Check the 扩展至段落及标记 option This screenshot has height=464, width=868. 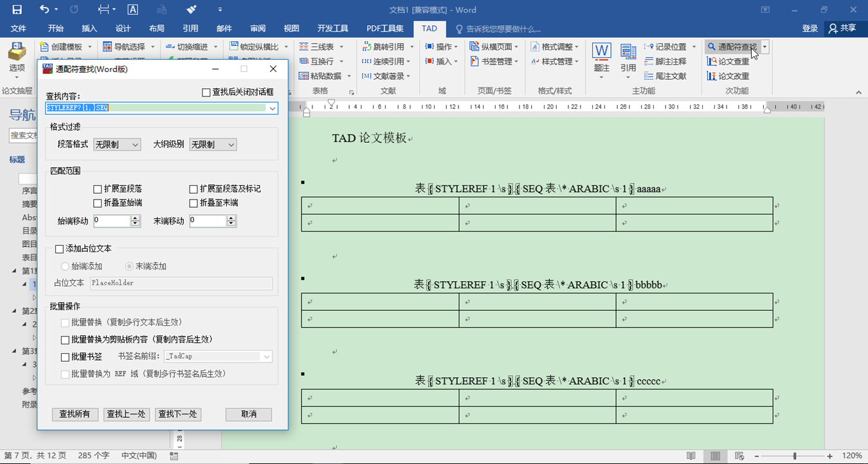193,189
